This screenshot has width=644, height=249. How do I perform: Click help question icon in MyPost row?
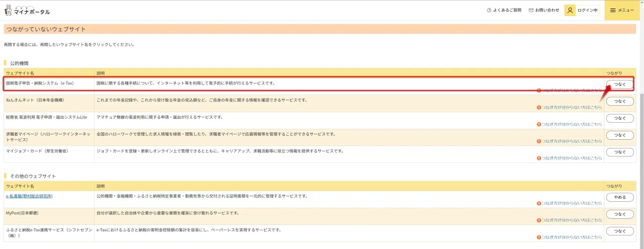tap(539, 220)
